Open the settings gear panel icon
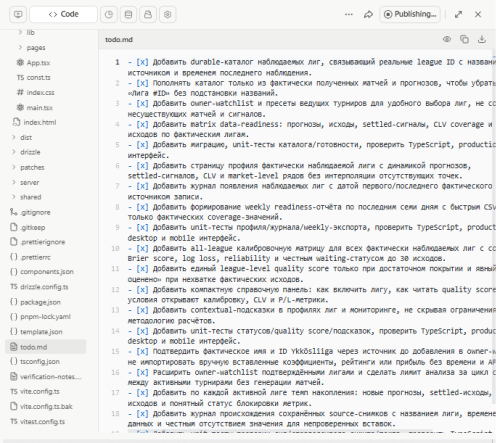This screenshot has width=500, height=443. (x=168, y=15)
